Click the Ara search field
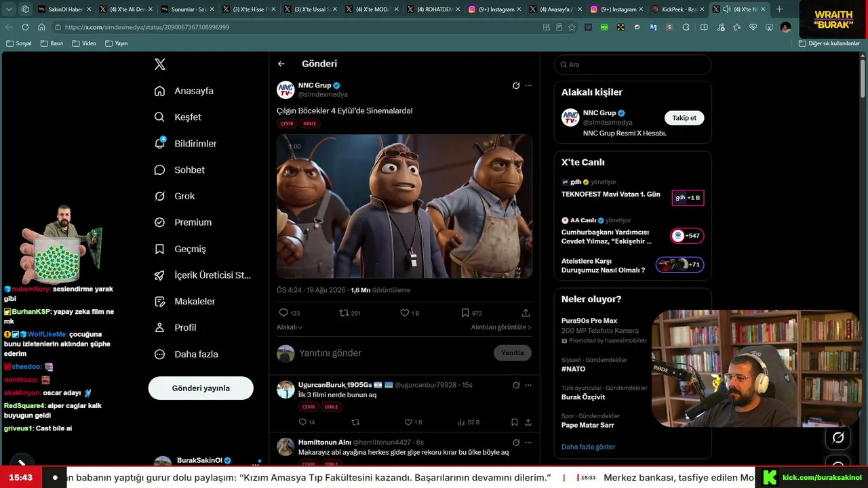Viewport: 868px width, 488px height. point(633,64)
